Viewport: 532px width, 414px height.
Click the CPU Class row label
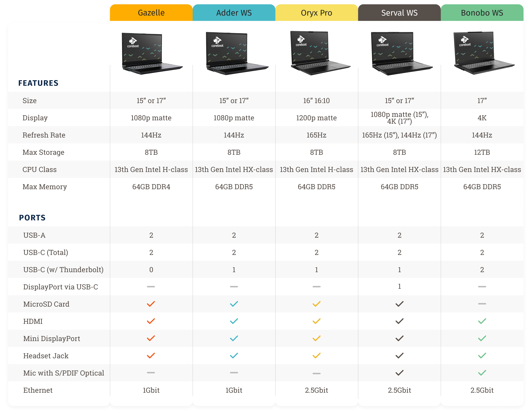coord(40,169)
